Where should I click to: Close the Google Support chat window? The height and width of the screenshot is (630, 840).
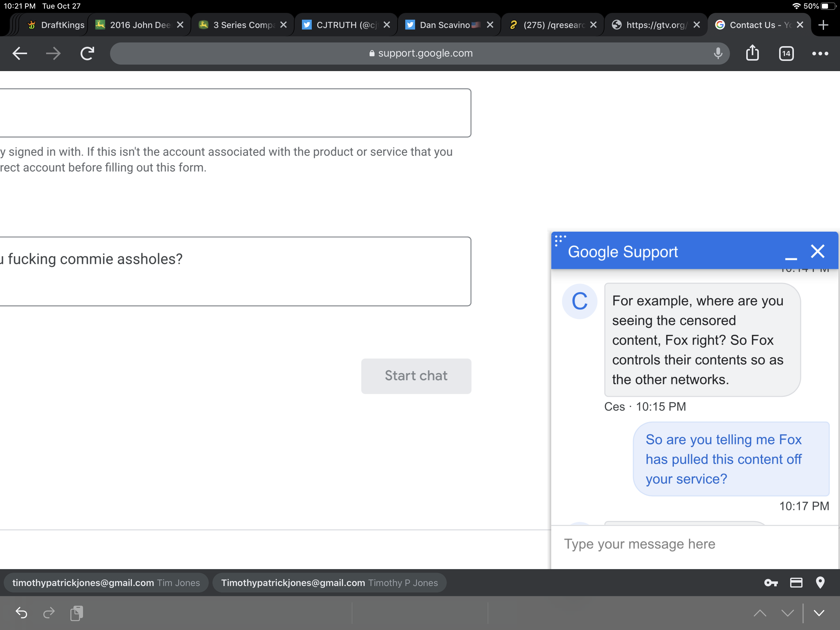817,251
